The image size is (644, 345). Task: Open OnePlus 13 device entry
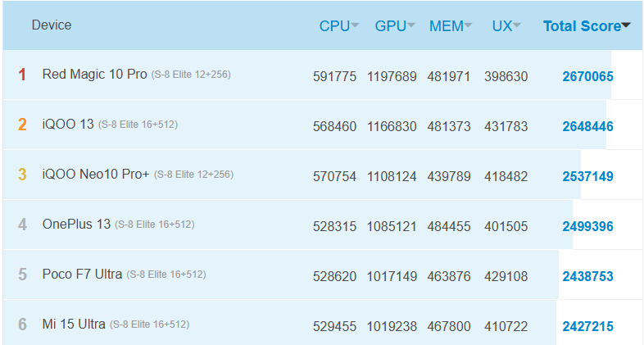(76, 225)
